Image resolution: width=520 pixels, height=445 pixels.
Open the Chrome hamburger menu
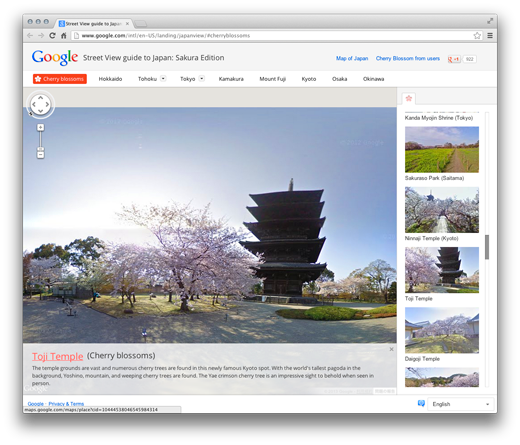click(x=490, y=36)
